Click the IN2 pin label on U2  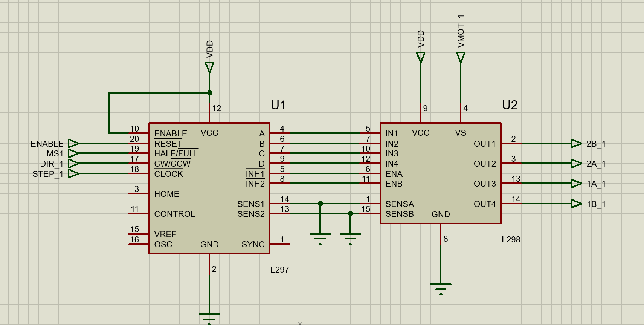392,144
